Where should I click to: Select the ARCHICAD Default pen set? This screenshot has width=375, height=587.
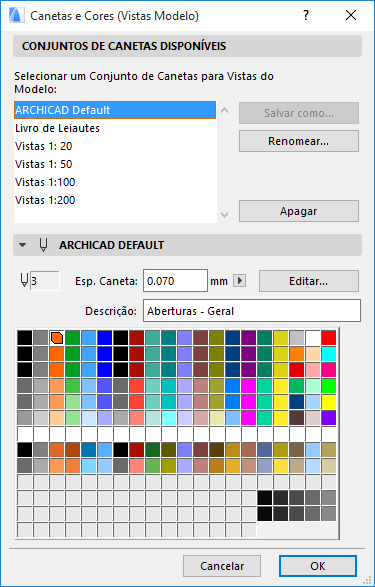tap(115, 110)
